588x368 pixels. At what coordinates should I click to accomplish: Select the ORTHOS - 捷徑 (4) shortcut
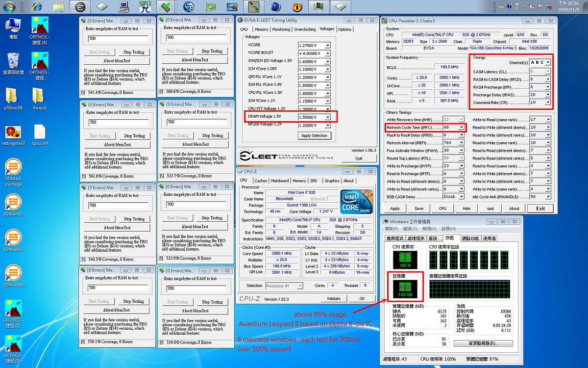[x=40, y=31]
